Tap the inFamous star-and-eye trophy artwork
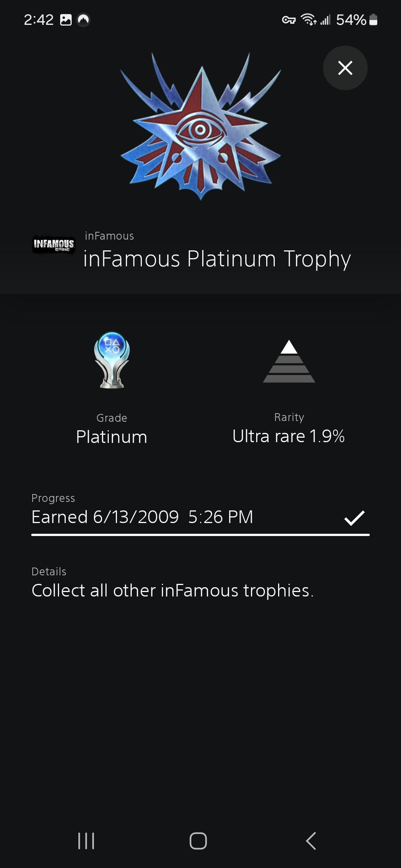 (x=200, y=126)
